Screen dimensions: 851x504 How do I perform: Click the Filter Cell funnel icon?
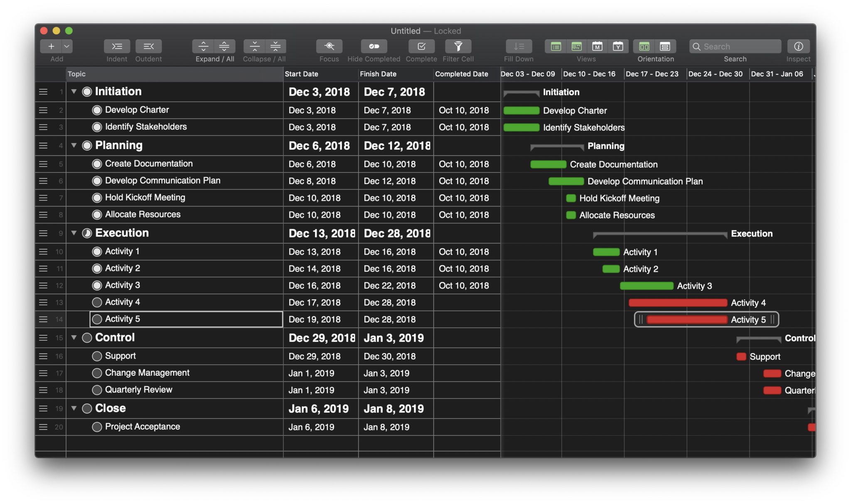pyautogui.click(x=458, y=46)
